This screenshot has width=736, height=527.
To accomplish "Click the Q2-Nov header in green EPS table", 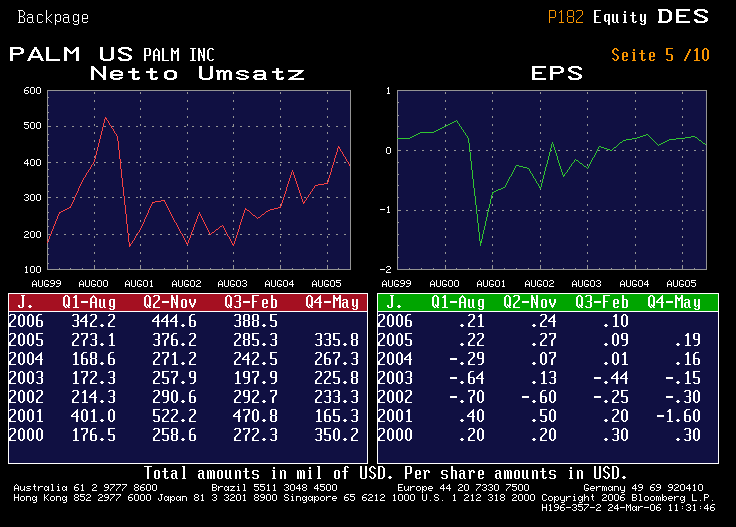I will 530,303.
